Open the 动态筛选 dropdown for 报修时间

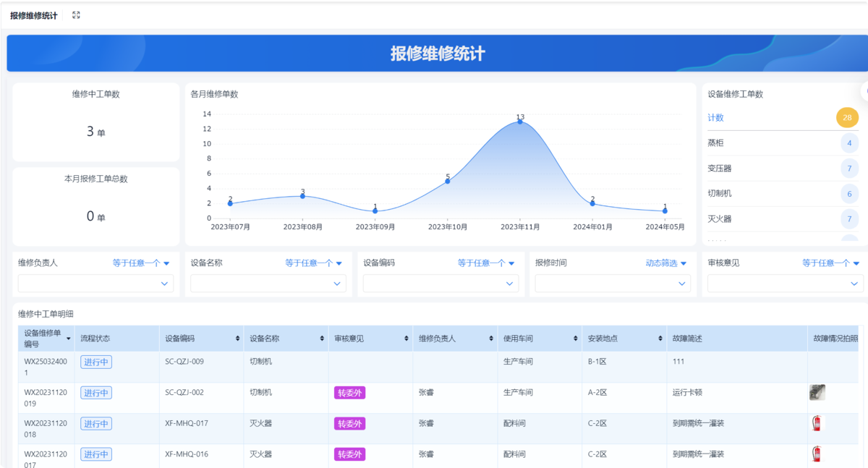pyautogui.click(x=663, y=263)
